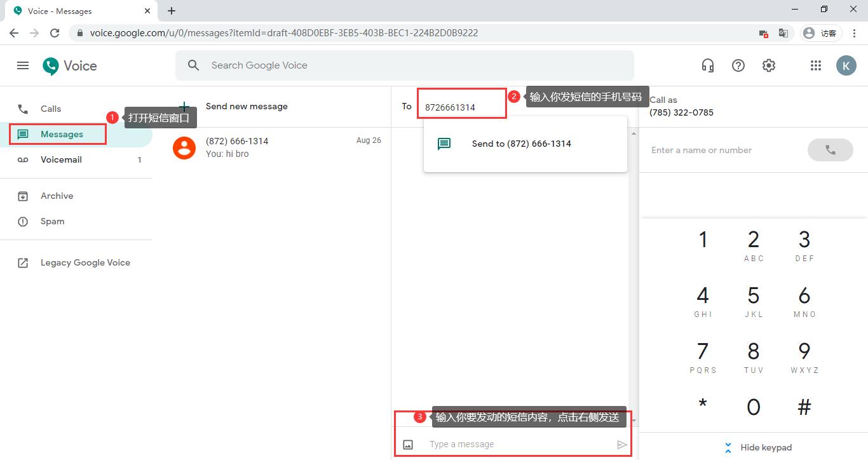The image size is (868, 460).
Task: Open the Voicemail section
Action: 76,159
